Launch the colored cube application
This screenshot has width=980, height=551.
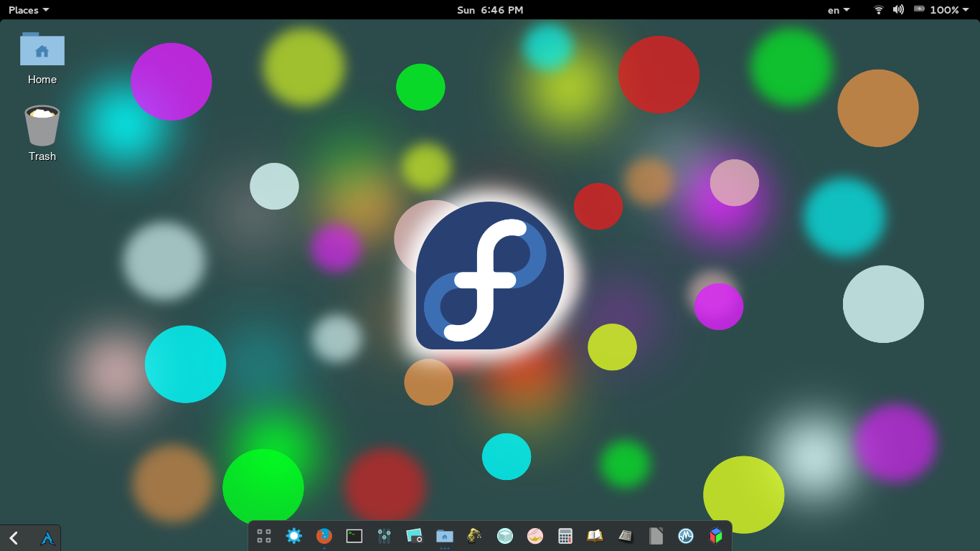716,536
